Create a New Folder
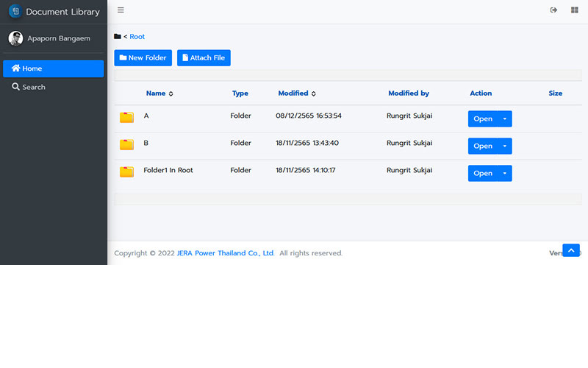 pyautogui.click(x=143, y=58)
